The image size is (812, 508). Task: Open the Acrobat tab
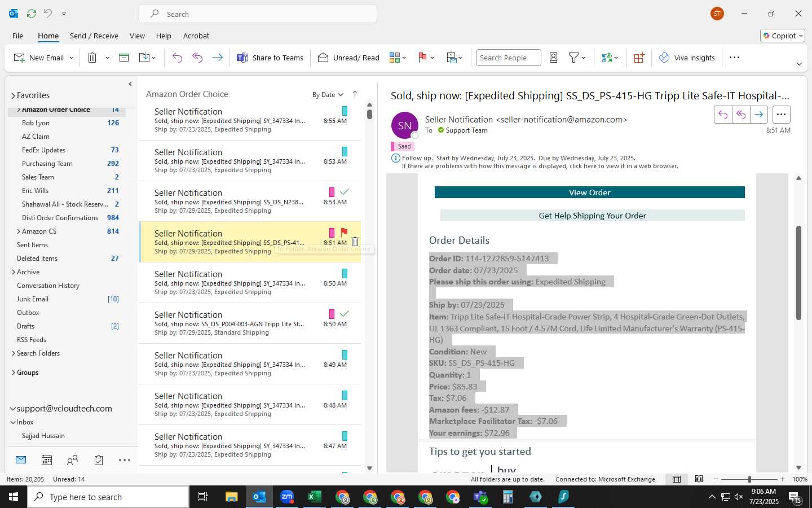[x=196, y=36]
